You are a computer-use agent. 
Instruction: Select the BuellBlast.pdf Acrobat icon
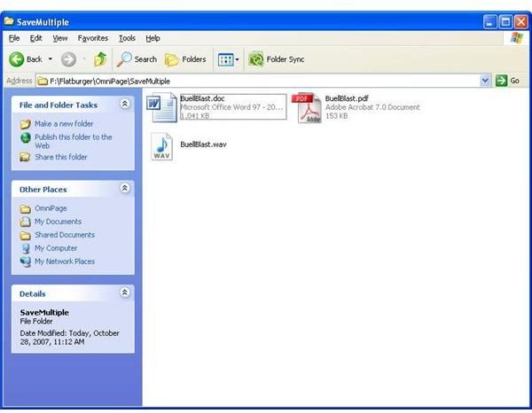[x=307, y=107]
